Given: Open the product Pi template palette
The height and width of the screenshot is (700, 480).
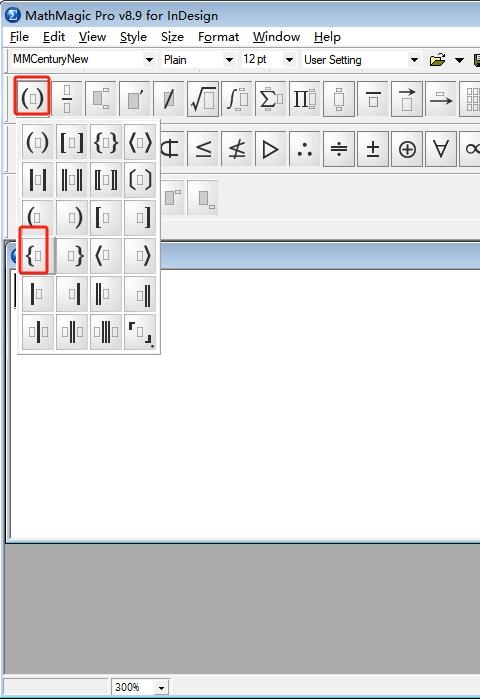Looking at the screenshot, I should click(x=305, y=99).
